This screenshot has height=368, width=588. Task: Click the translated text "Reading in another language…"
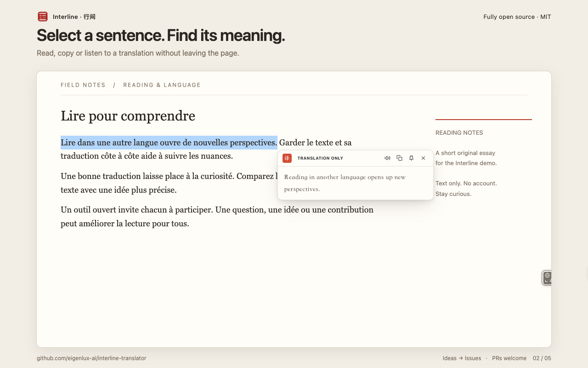pos(345,183)
